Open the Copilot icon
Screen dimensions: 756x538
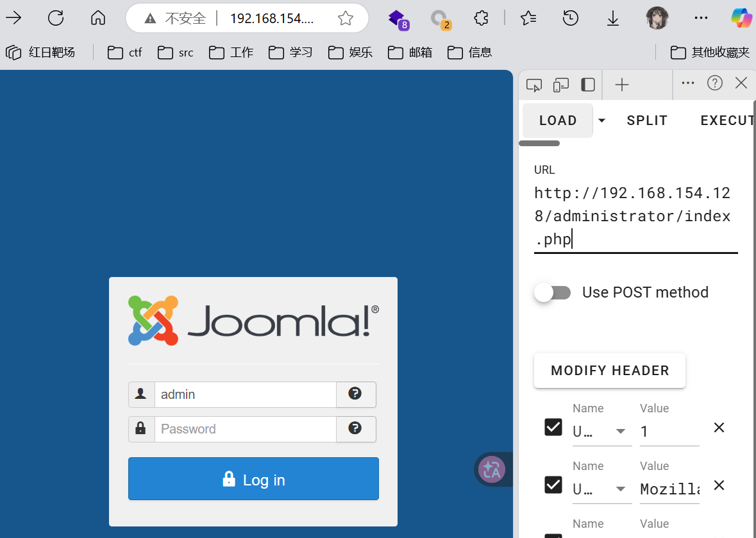point(741,19)
